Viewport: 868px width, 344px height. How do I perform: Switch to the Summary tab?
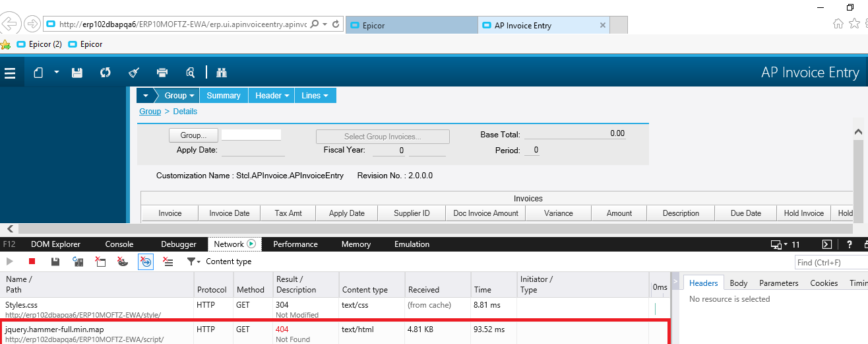pyautogui.click(x=224, y=96)
